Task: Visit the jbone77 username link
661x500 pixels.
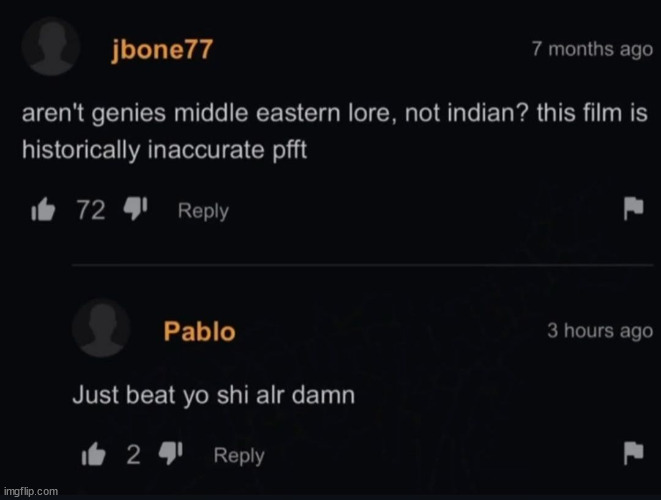Action: pyautogui.click(x=162, y=50)
